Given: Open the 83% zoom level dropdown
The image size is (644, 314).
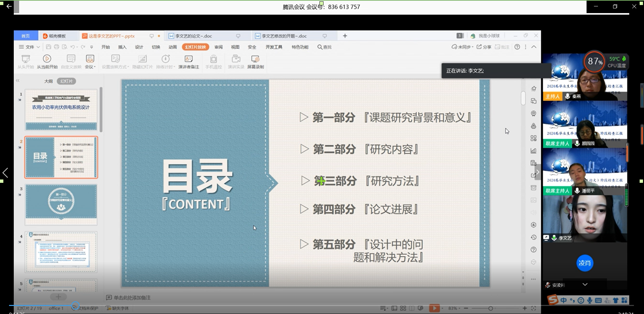Looking at the screenshot, I should click(x=454, y=308).
